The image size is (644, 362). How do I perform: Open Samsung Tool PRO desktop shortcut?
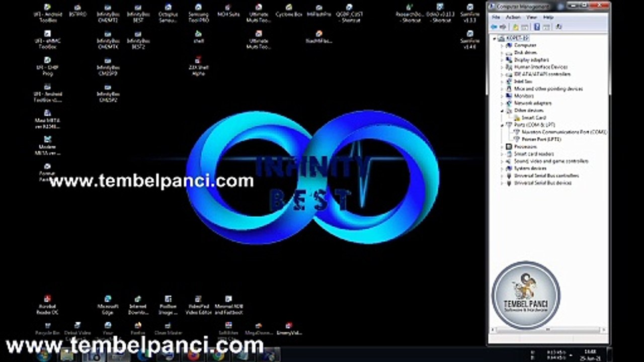click(x=198, y=13)
